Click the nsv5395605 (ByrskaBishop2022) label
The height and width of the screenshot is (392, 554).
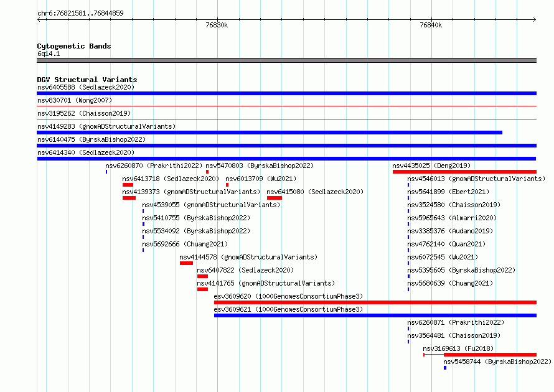pyautogui.click(x=461, y=270)
